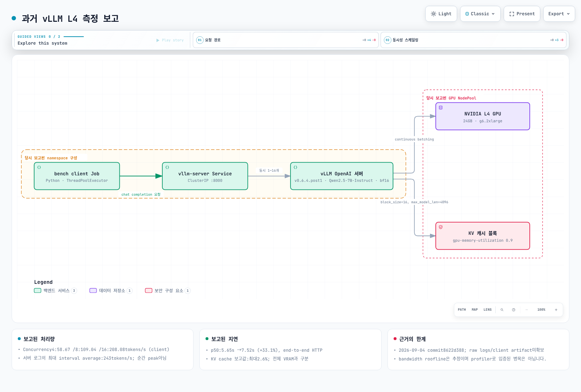The height and width of the screenshot is (392, 581).
Task: Click the block_size=16 edge label
Action: (414, 202)
